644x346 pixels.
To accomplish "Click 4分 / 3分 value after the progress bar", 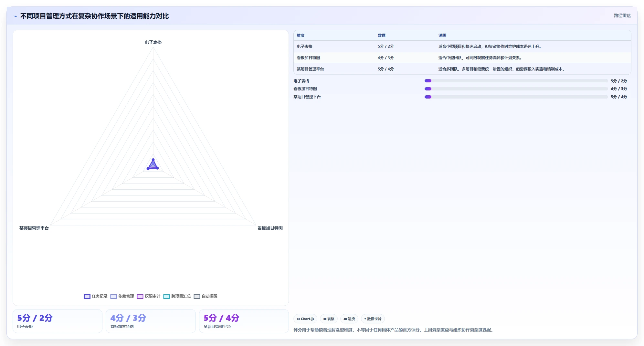I will click(619, 89).
